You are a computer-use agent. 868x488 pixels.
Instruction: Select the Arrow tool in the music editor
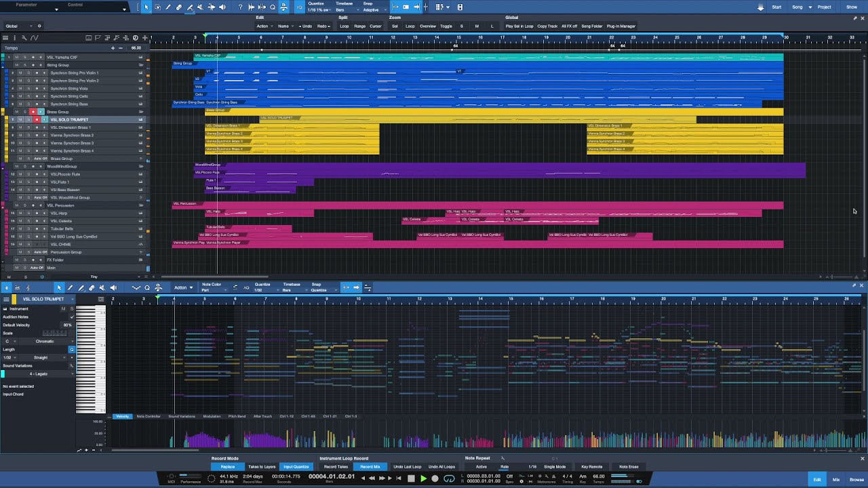59,288
